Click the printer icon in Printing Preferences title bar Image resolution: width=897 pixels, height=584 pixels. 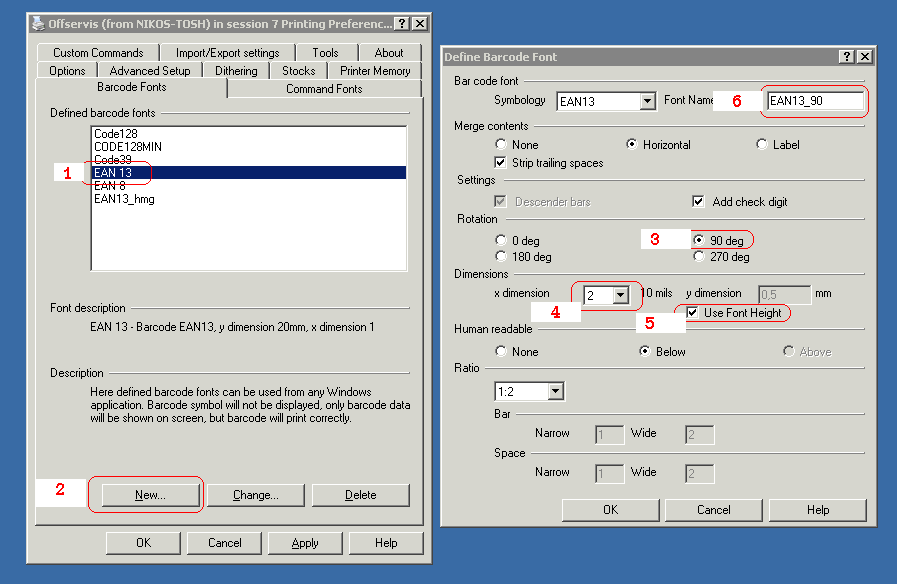click(38, 23)
